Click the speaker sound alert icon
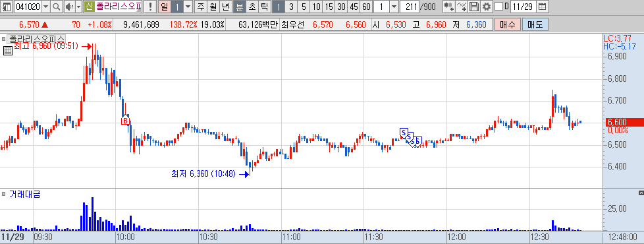Image resolution: width=644 pixels, height=244 pixels. (69, 7)
